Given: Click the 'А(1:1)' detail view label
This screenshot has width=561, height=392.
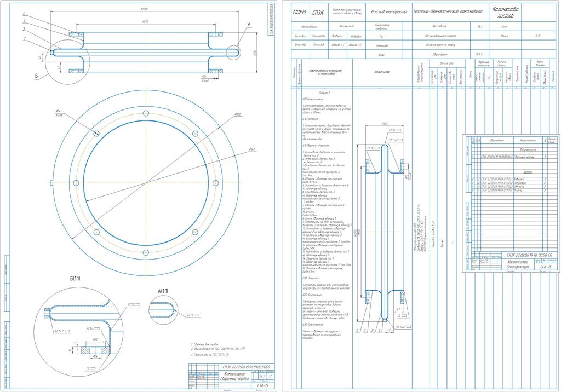Looking at the screenshot, I should 162,291.
